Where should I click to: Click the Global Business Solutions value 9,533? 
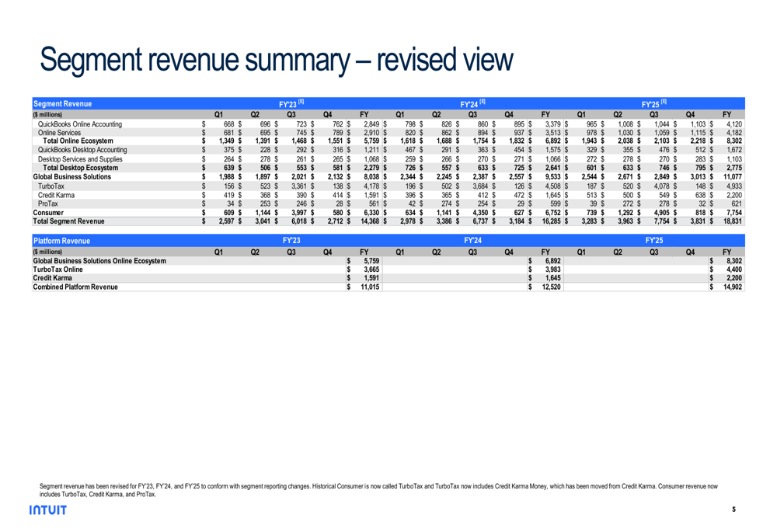pyautogui.click(x=552, y=177)
